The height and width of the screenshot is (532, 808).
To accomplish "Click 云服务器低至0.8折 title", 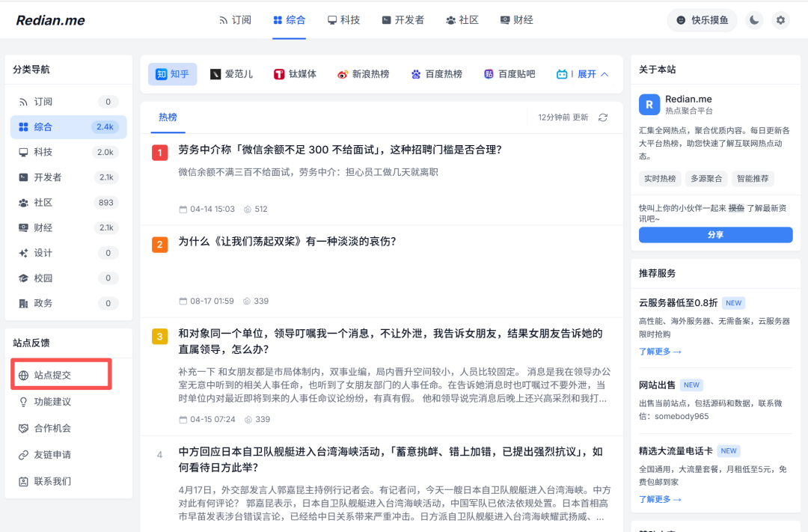I will pyautogui.click(x=678, y=303).
